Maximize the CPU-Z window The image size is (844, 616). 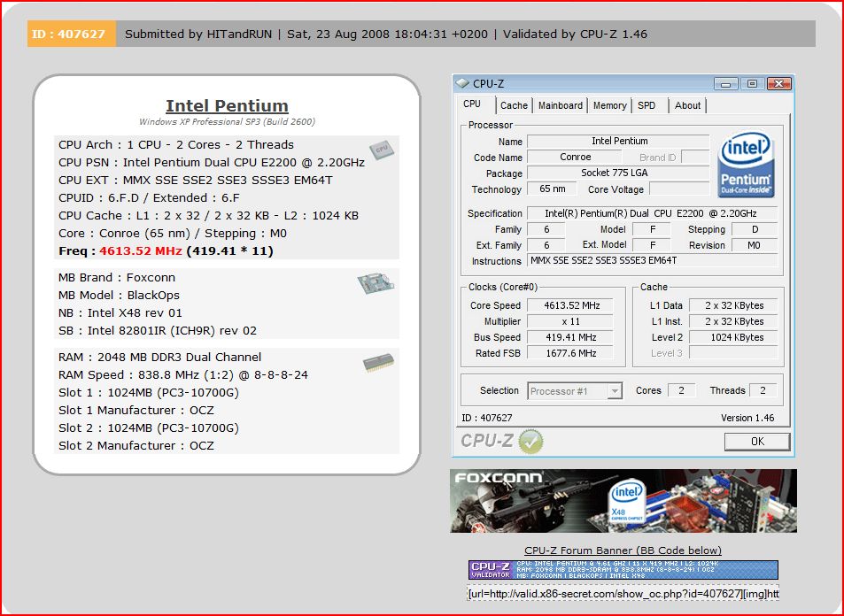click(752, 84)
